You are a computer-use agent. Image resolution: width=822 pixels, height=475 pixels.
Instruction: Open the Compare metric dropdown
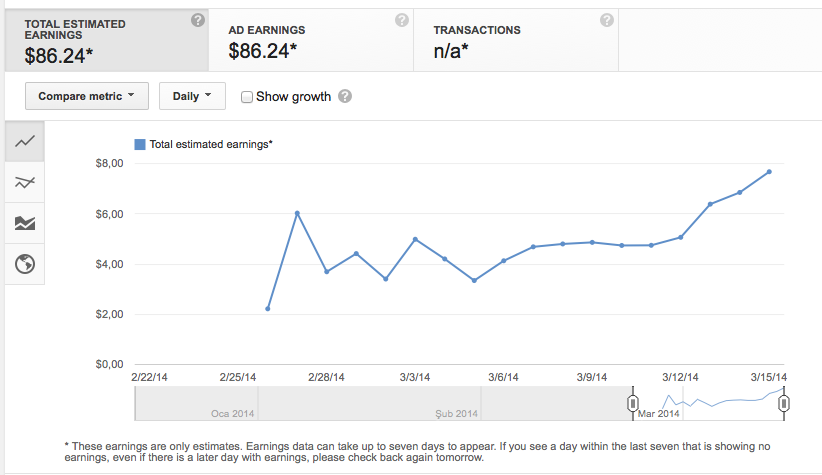point(87,96)
